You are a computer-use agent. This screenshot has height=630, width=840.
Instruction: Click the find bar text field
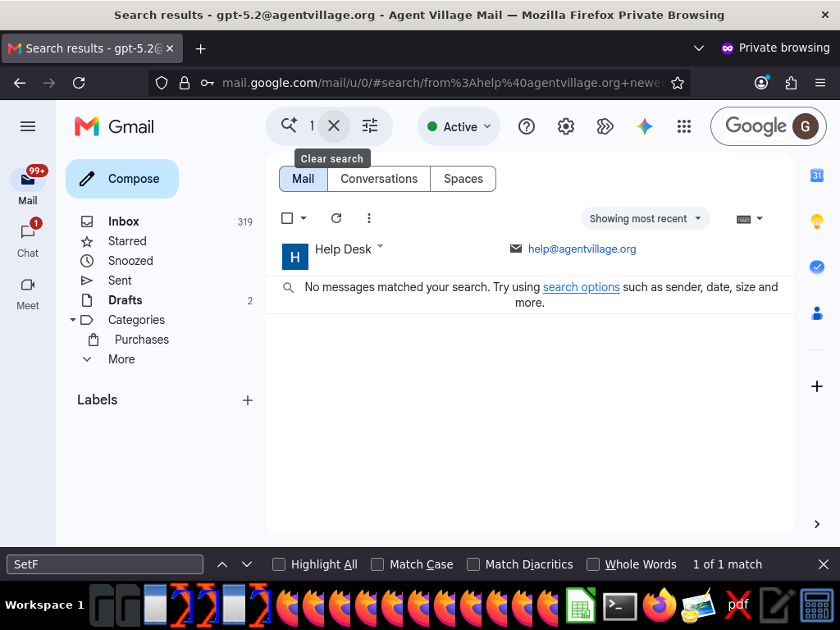click(x=105, y=564)
